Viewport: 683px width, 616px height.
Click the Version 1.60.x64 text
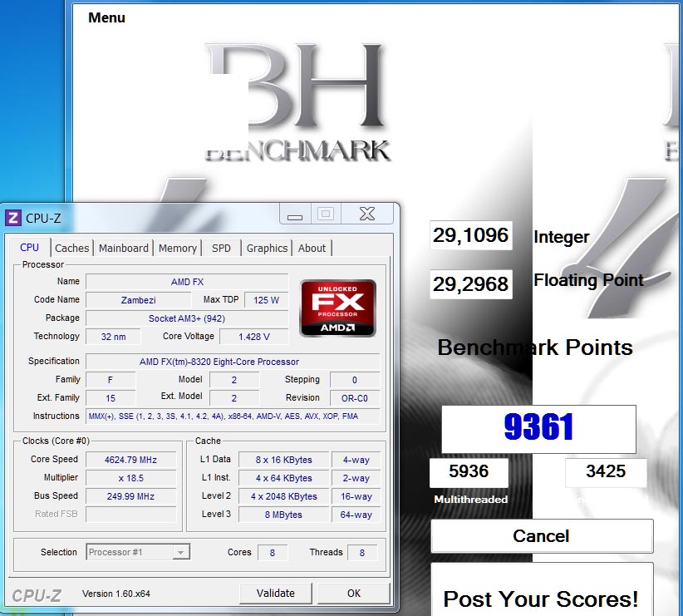coord(115,594)
